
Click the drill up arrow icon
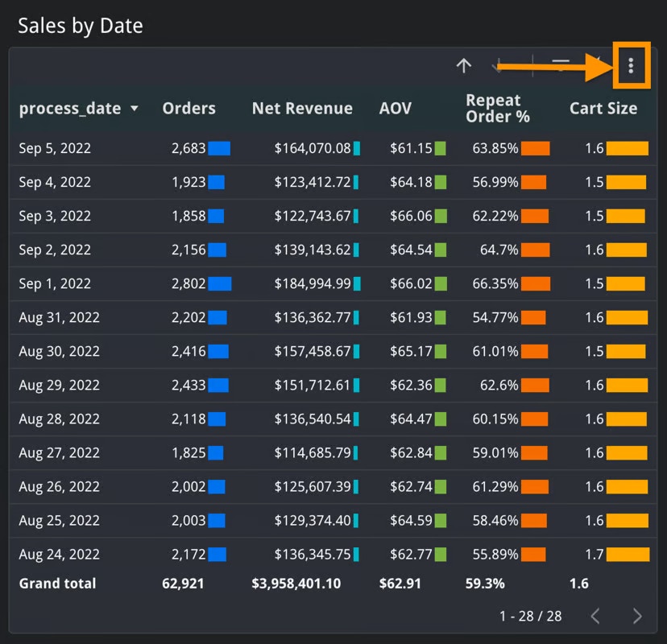[463, 66]
